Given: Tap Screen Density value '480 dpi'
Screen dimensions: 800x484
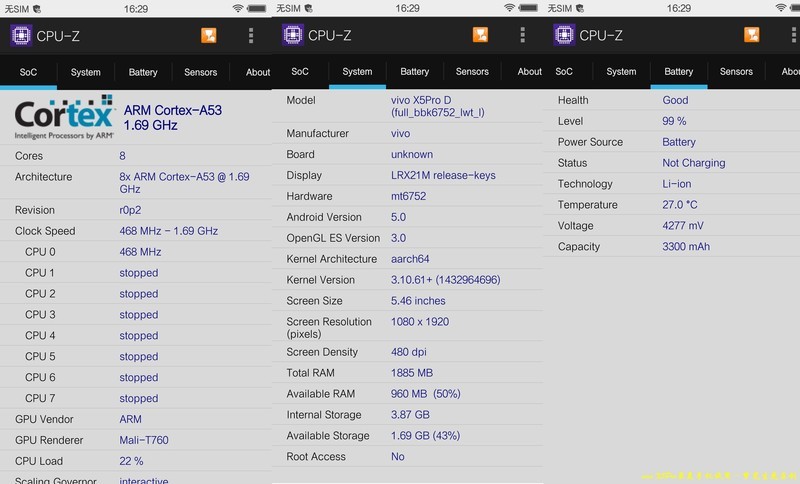Looking at the screenshot, I should click(x=409, y=352).
